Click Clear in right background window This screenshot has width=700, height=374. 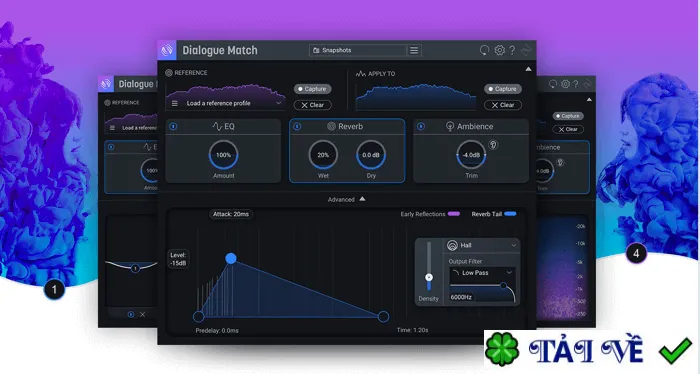coord(568,129)
